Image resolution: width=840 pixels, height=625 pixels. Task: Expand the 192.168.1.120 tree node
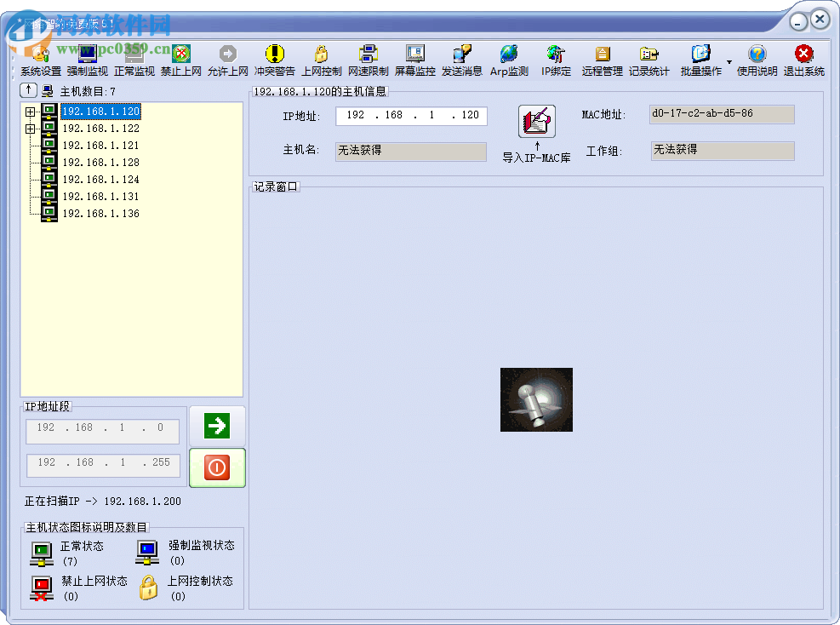31,112
